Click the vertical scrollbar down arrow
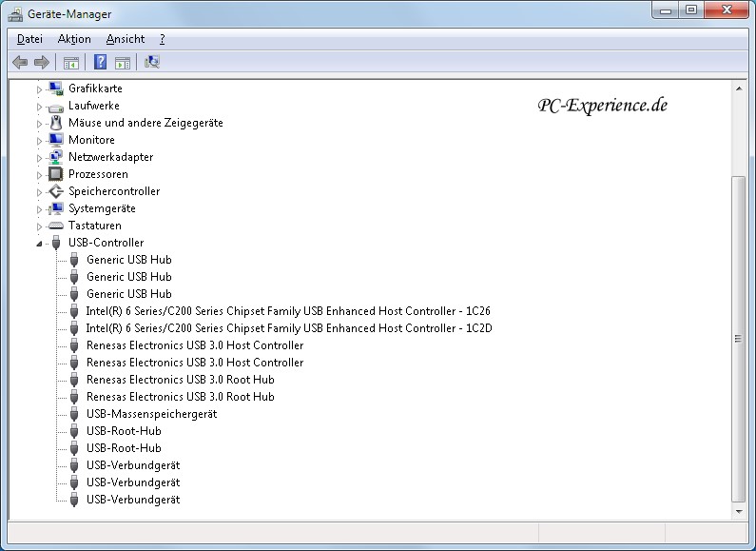The image size is (756, 551). coord(738,511)
